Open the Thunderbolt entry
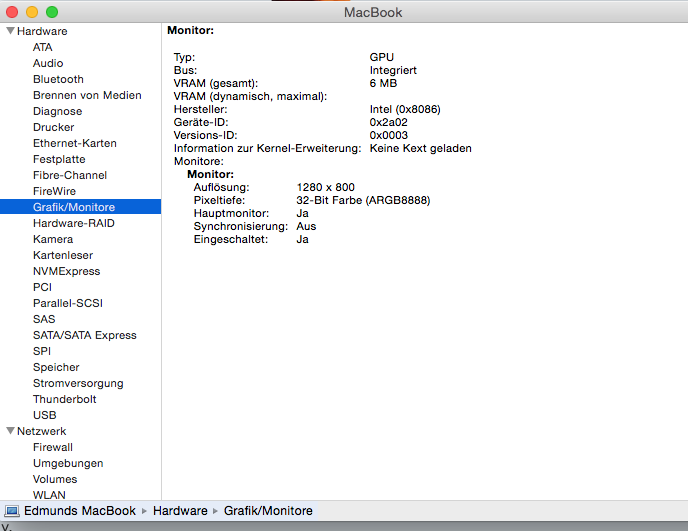This screenshot has width=688, height=531. pos(64,399)
